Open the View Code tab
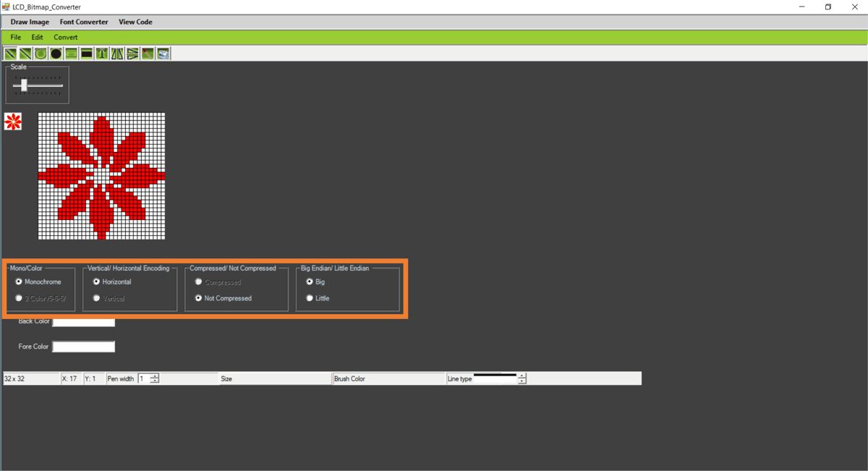The width and height of the screenshot is (868, 471). click(135, 22)
